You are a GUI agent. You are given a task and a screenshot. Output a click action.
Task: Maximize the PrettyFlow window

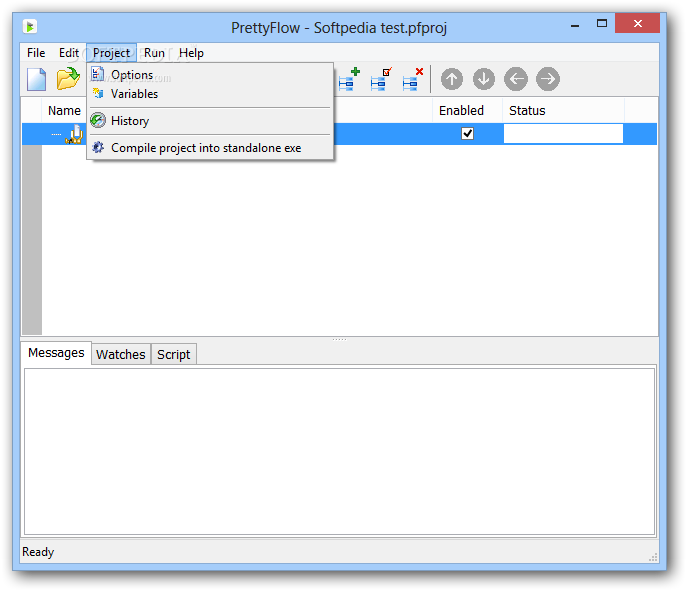pos(602,24)
